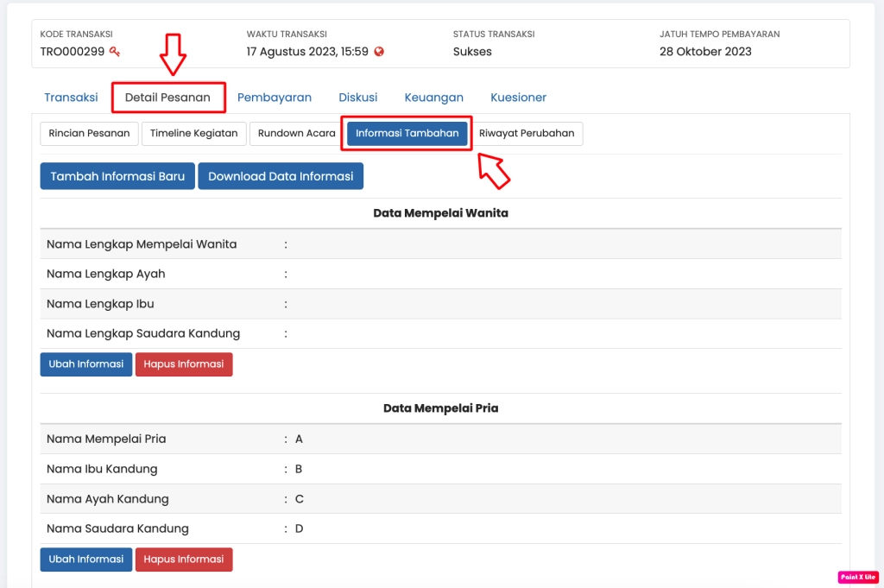
Task: Open the Pembayaran tab
Action: pyautogui.click(x=275, y=98)
